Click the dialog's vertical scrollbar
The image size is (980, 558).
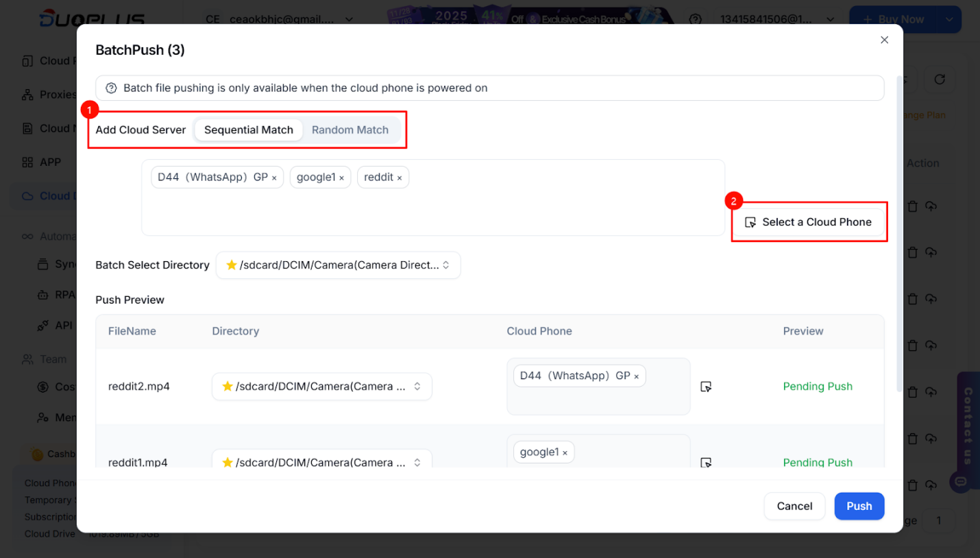900,233
